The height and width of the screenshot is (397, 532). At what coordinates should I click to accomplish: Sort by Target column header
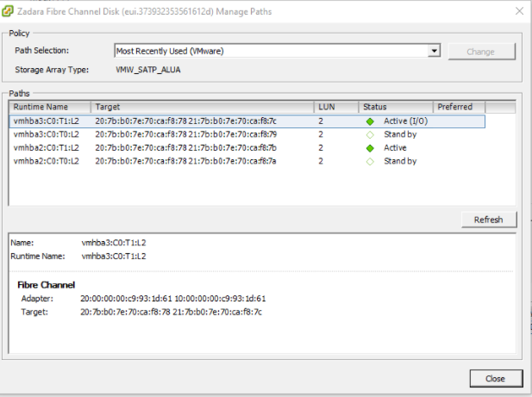pos(203,107)
